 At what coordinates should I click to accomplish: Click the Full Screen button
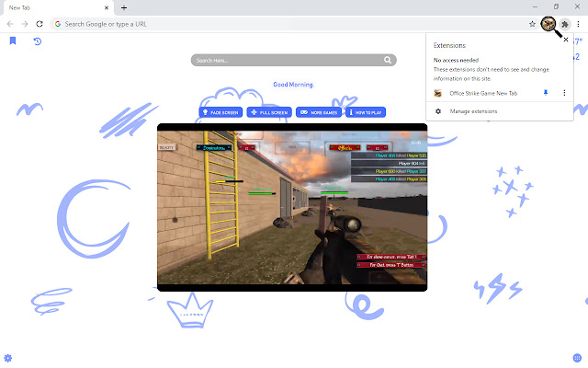tap(269, 112)
